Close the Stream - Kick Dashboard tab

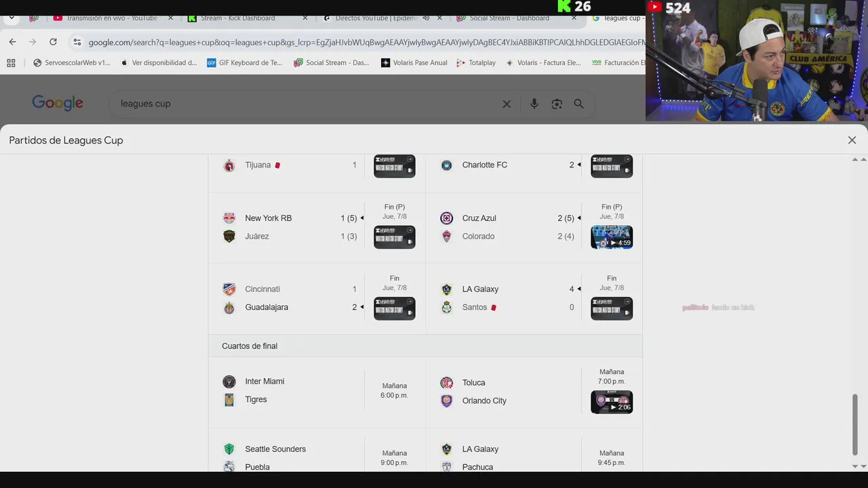click(x=305, y=18)
